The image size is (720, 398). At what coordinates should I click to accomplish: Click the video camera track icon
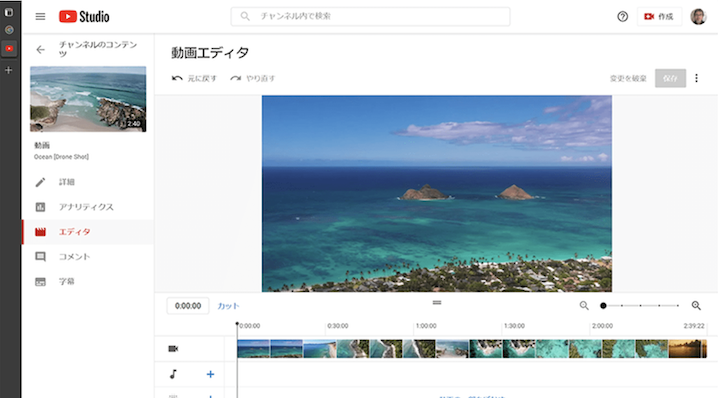coord(173,349)
